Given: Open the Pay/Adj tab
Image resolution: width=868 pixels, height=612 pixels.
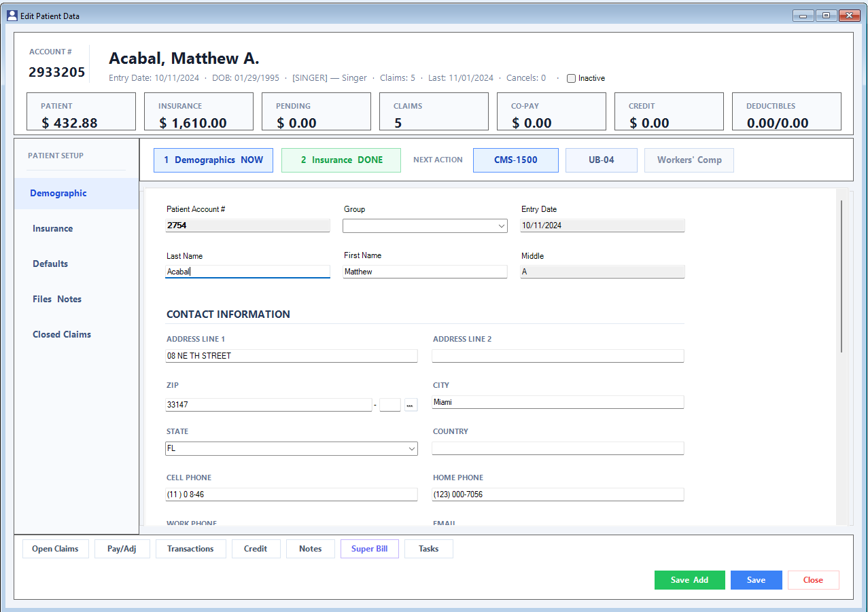Looking at the screenshot, I should (x=122, y=549).
